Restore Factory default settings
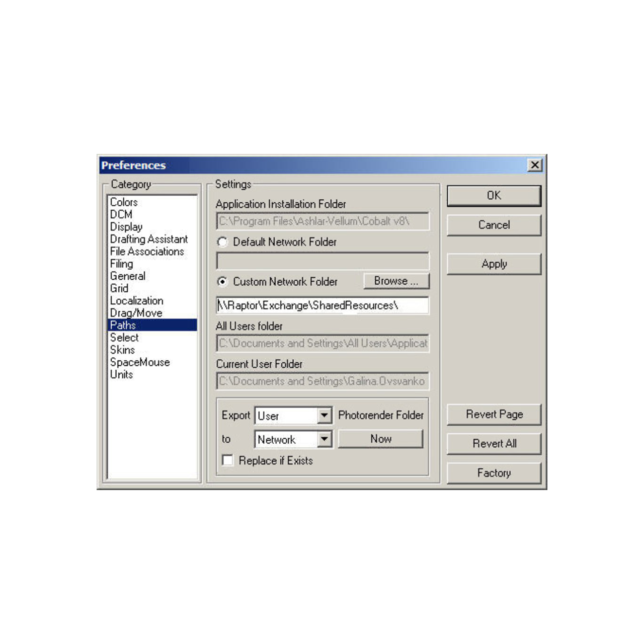 (x=494, y=473)
